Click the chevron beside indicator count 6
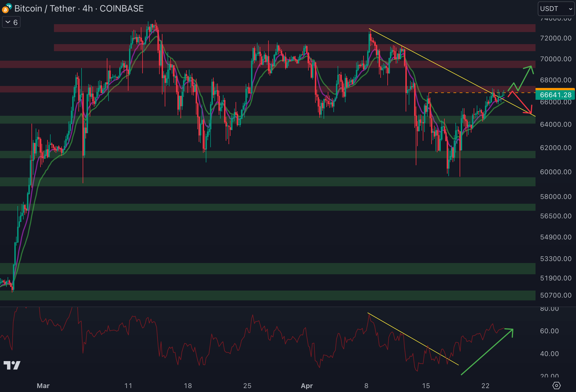The width and height of the screenshot is (576, 392). (8, 22)
